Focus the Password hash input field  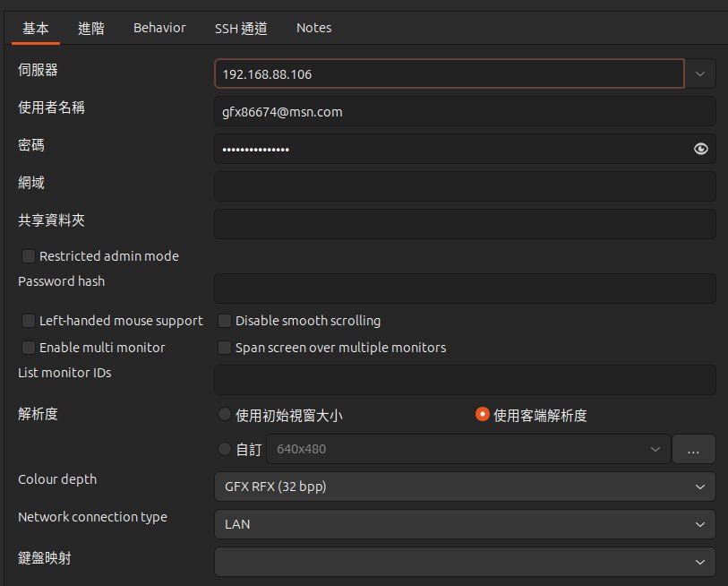[464, 289]
